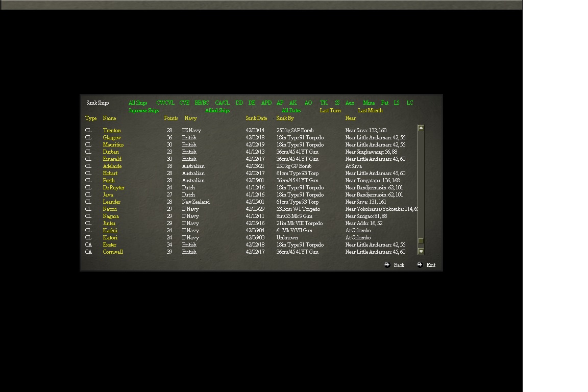The width and height of the screenshot is (588, 392).
Task: Click the scrollbar up arrow
Action: [421, 128]
